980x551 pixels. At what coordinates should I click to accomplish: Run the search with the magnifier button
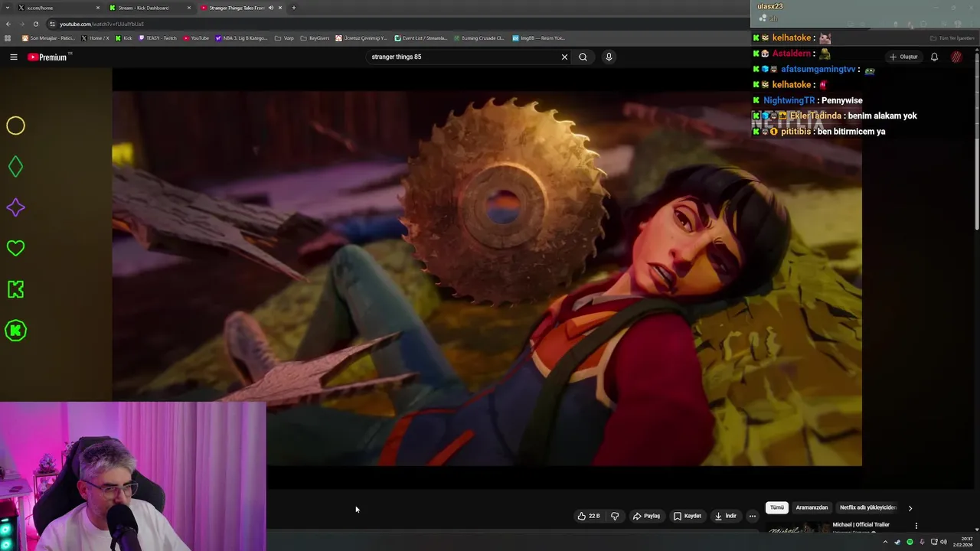[583, 57]
